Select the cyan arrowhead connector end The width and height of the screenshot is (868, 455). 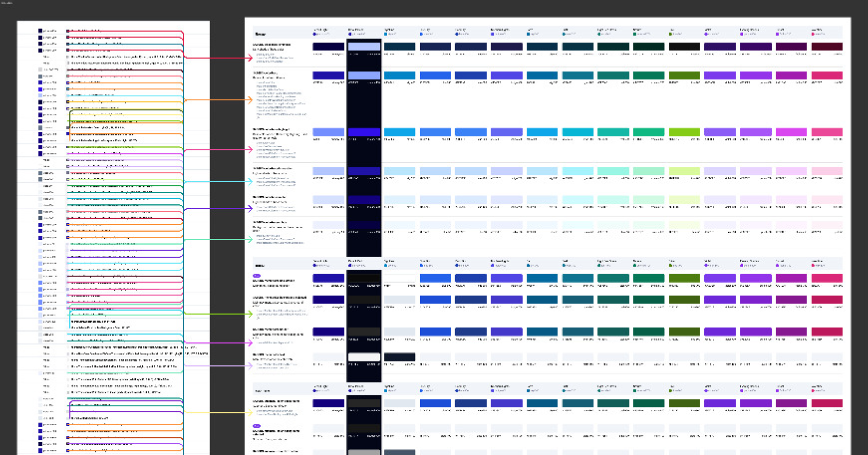pyautogui.click(x=250, y=182)
